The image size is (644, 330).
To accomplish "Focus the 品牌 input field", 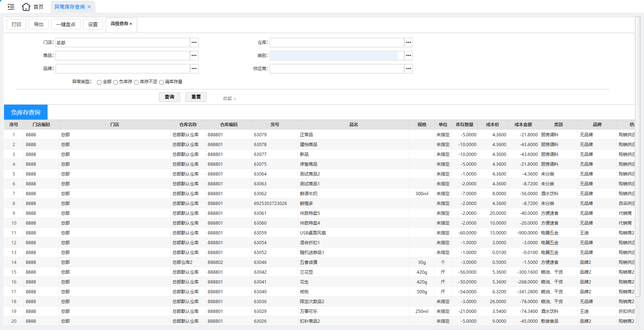I will pos(123,69).
